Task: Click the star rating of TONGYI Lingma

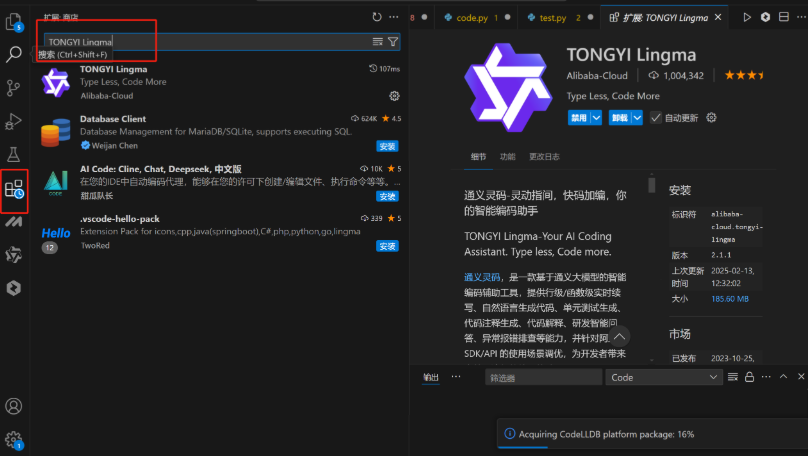Action: [x=744, y=75]
